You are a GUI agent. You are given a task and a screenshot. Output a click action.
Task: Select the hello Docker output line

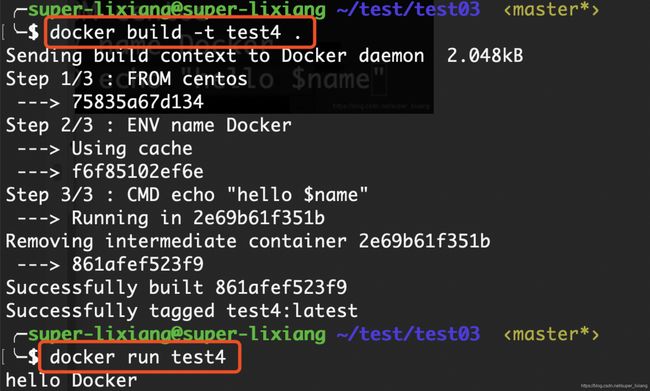pos(71,381)
